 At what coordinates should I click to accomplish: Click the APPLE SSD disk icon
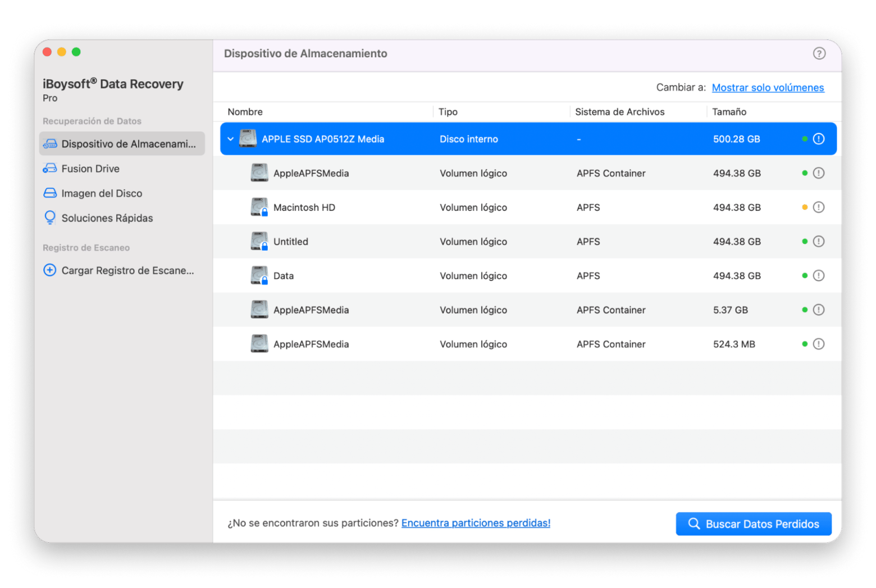pyautogui.click(x=248, y=139)
